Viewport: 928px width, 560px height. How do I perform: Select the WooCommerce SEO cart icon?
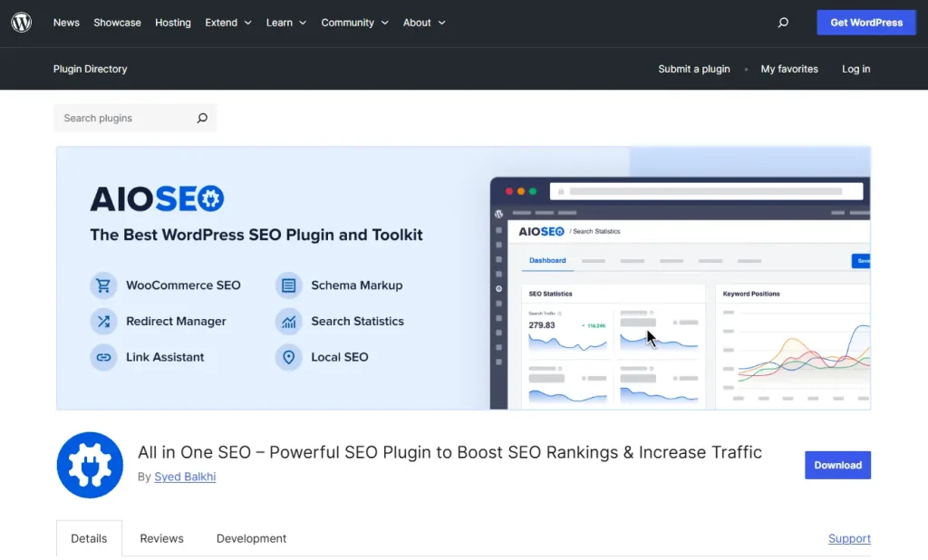pos(103,285)
